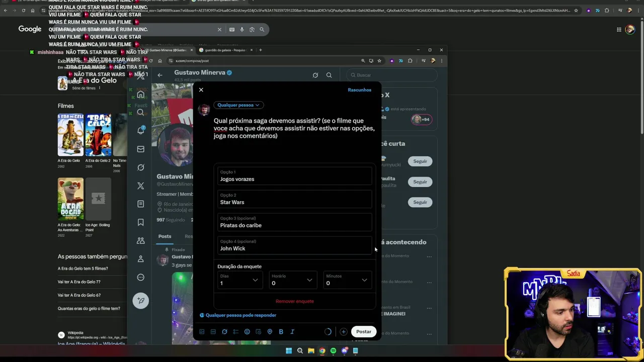The height and width of the screenshot is (362, 644).
Task: Close the compose post dialog with X
Action: (201, 90)
